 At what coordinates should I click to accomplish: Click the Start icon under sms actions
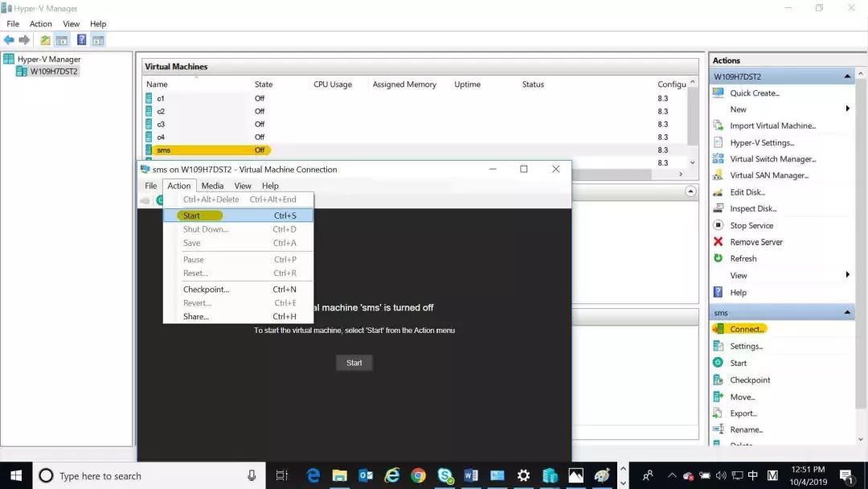[718, 362]
